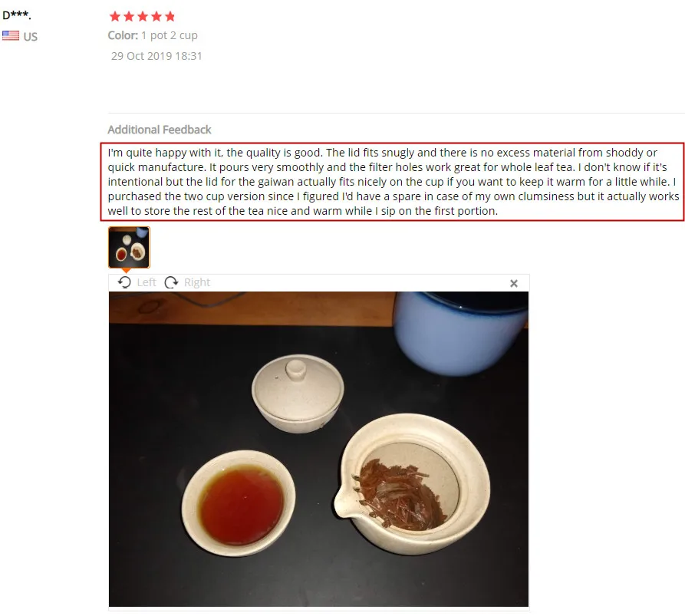This screenshot has width=685, height=616.
Task: Click the "1 pot 2 cup" color option text
Action: (x=170, y=35)
